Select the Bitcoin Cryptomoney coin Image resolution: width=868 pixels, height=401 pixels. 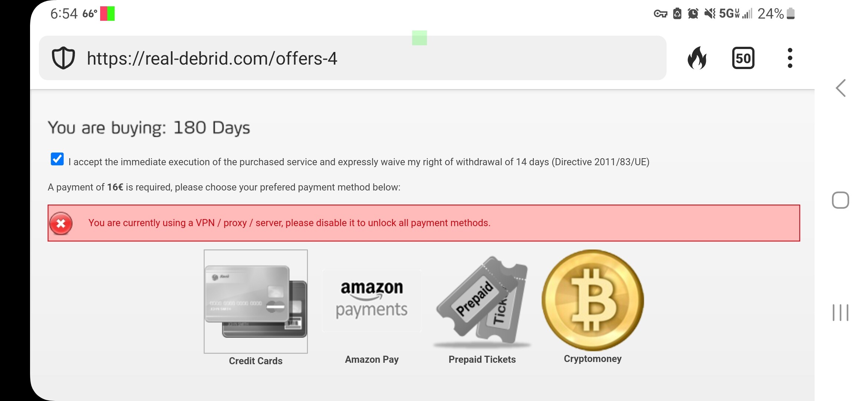[x=592, y=300]
